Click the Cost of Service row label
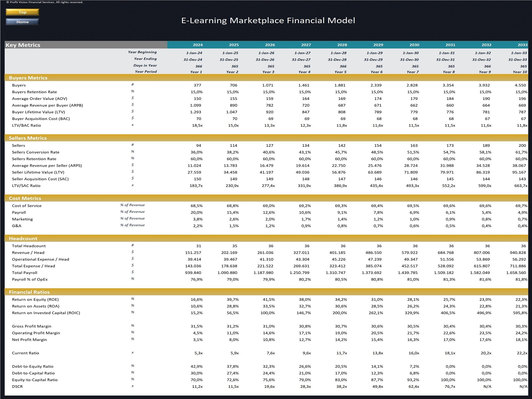Viewport: 532px width, 399px height. pyautogui.click(x=27, y=206)
